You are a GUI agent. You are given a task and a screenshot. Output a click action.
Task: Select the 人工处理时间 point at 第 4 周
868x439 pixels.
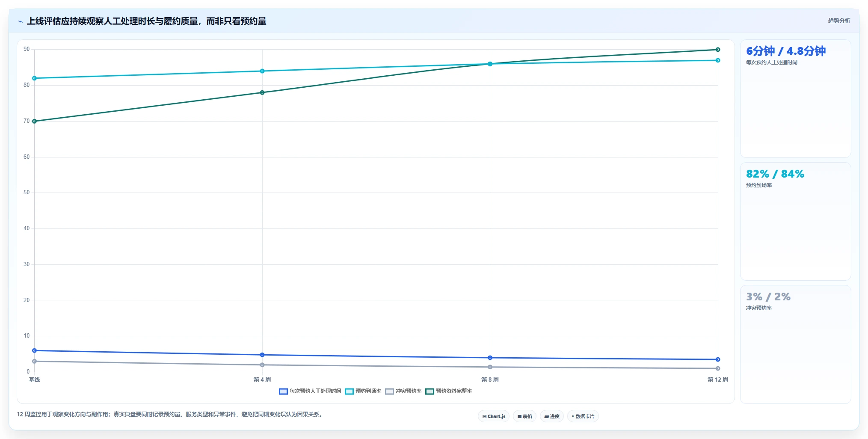click(262, 355)
